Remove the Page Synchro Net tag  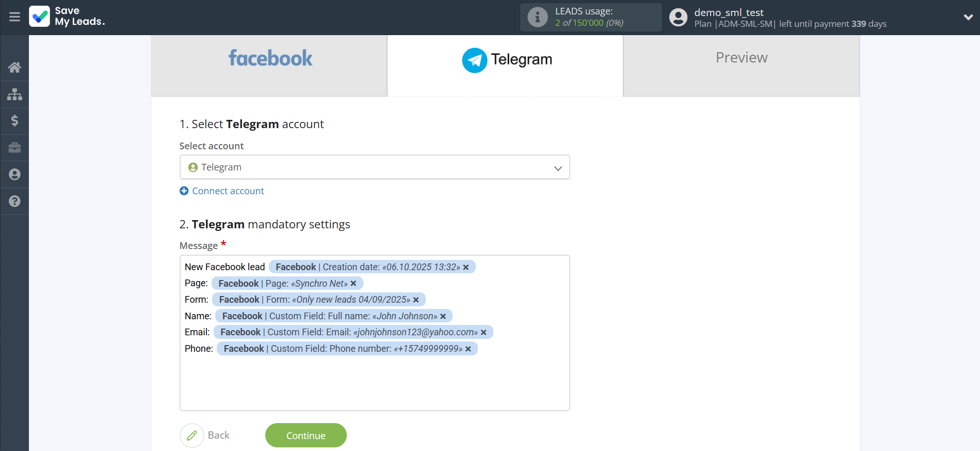pos(354,284)
